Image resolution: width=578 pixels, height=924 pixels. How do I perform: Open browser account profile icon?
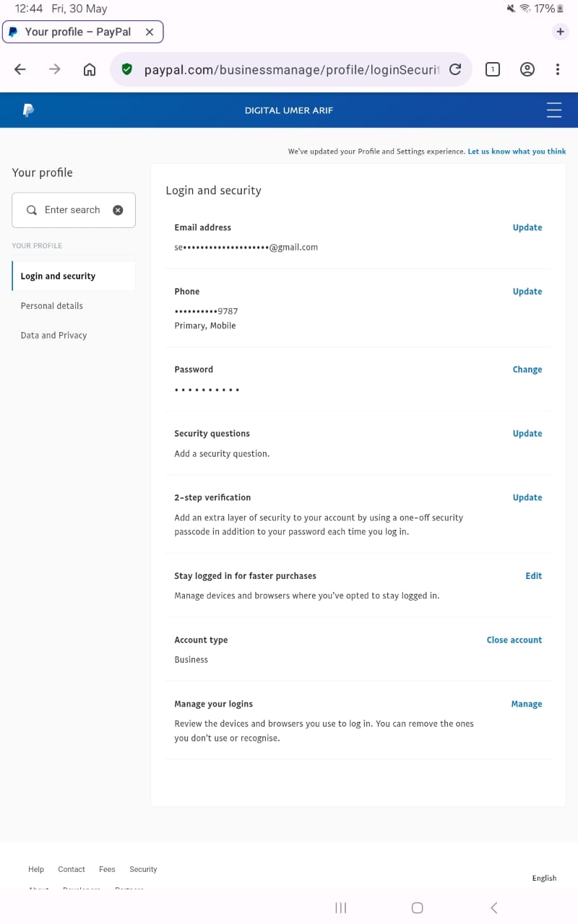click(527, 69)
